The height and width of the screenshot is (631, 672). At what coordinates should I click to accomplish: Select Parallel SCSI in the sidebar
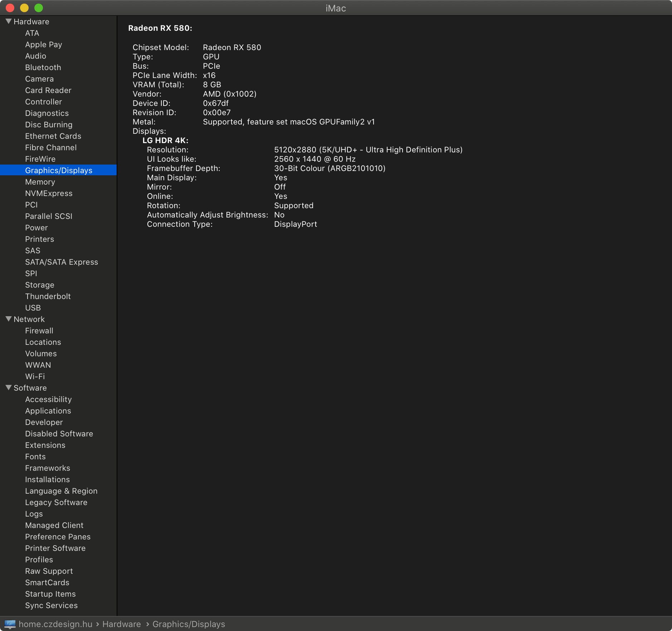[x=49, y=216]
